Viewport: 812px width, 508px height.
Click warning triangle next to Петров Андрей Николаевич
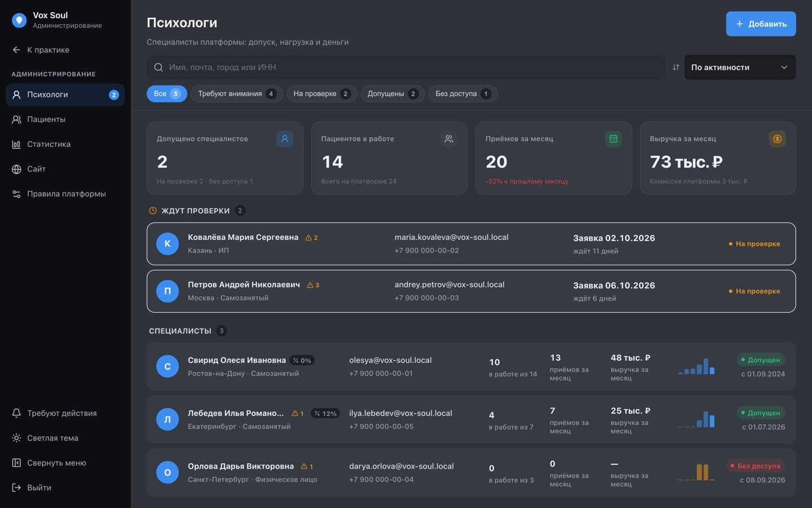click(x=310, y=285)
